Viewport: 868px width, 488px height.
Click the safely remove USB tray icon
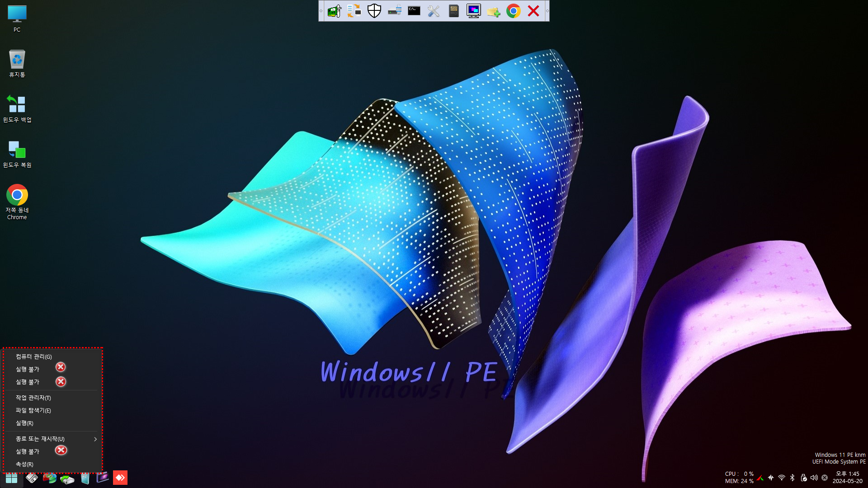click(x=803, y=478)
